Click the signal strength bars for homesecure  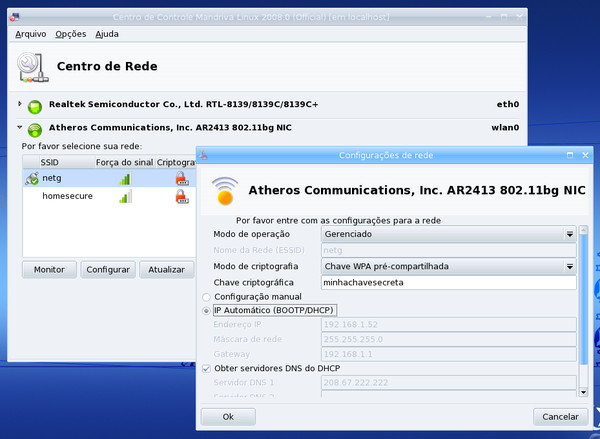125,196
